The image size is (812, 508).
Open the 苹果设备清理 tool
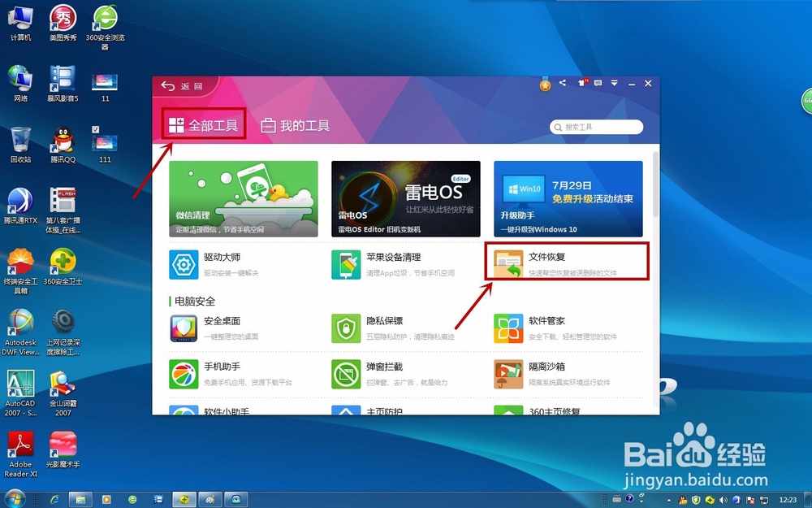[x=394, y=264]
